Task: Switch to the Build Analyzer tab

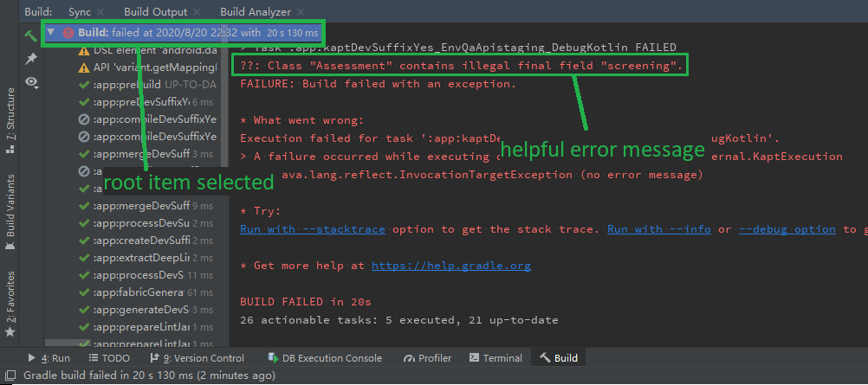Action: pyautogui.click(x=256, y=11)
